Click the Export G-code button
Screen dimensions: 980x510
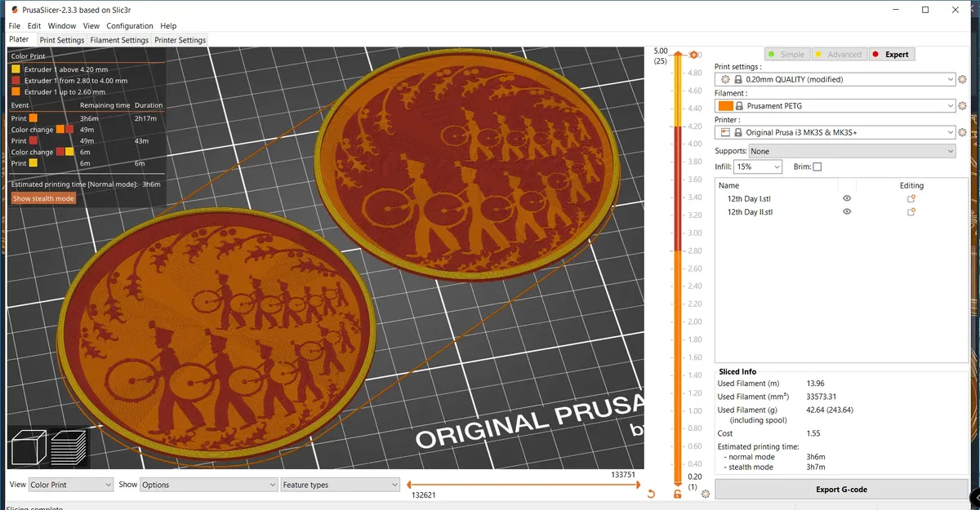[841, 490]
